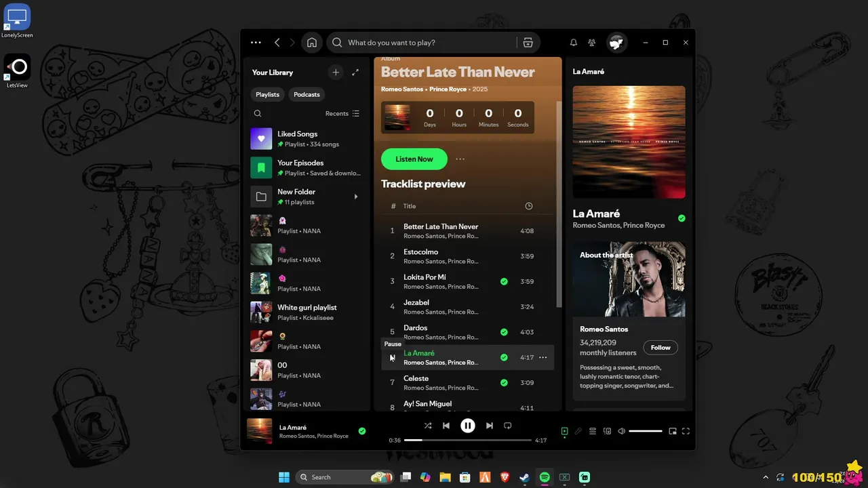The width and height of the screenshot is (868, 488).
Task: Select the Jezabel track
Action: pos(467,307)
